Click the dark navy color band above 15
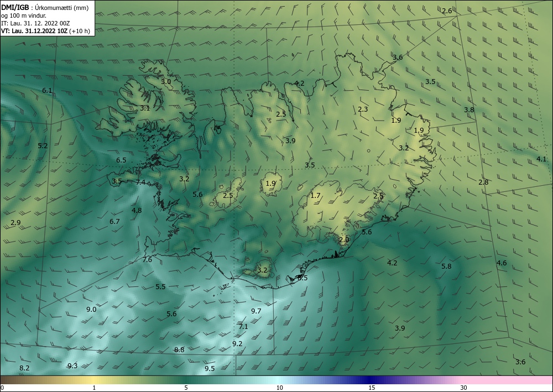The width and height of the screenshot is (553, 392). coord(371,380)
